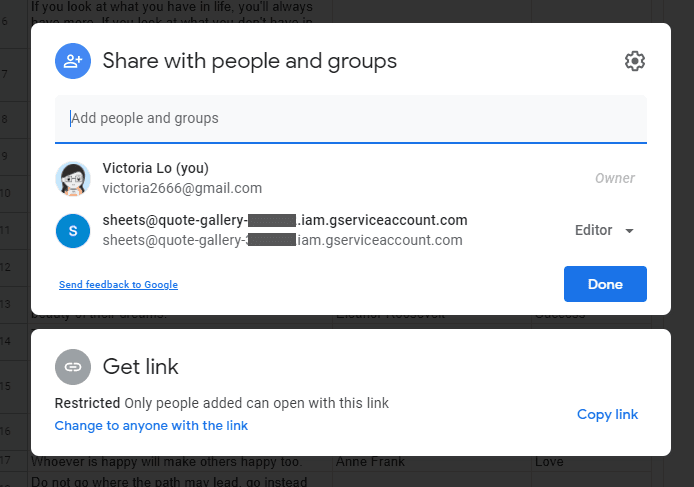Image resolution: width=694 pixels, height=487 pixels.
Task: Click the service account 'S' avatar
Action: [73, 231]
